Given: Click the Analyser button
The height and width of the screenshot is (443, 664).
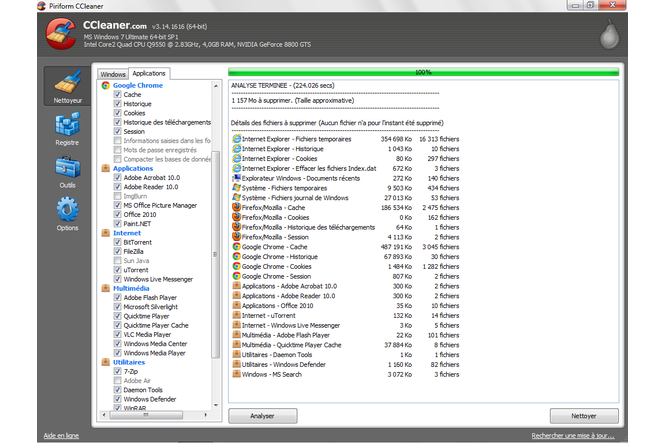Looking at the screenshot, I should point(263,416).
